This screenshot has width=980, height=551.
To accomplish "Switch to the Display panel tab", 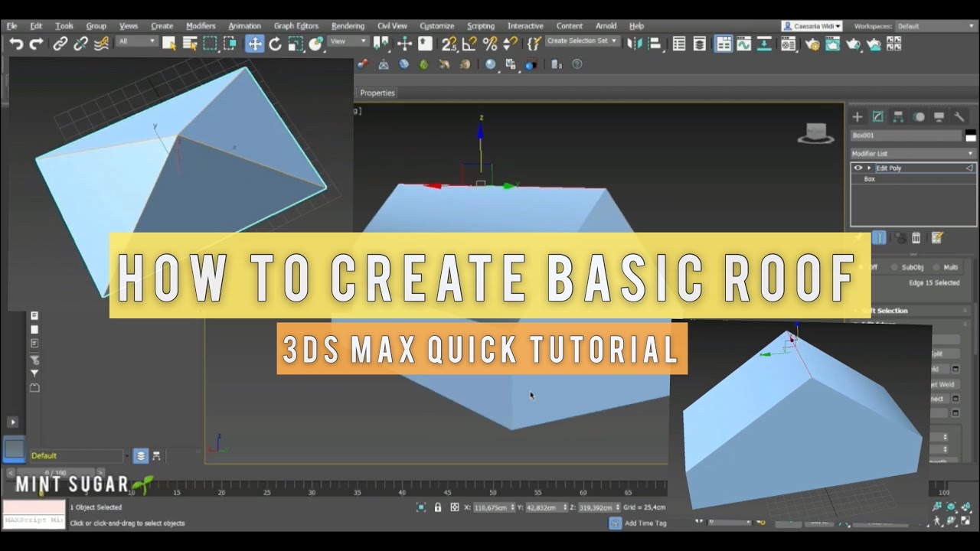I will (939, 116).
